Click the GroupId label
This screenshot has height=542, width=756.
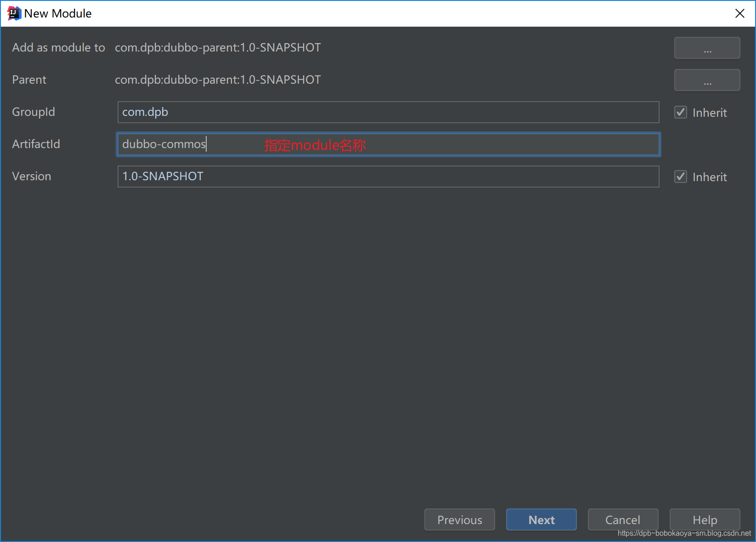[x=34, y=112]
